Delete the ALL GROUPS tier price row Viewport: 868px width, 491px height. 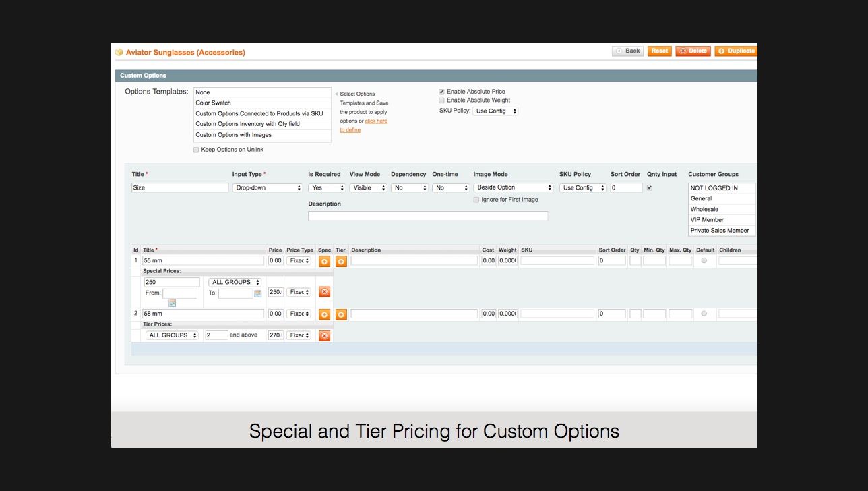[324, 335]
